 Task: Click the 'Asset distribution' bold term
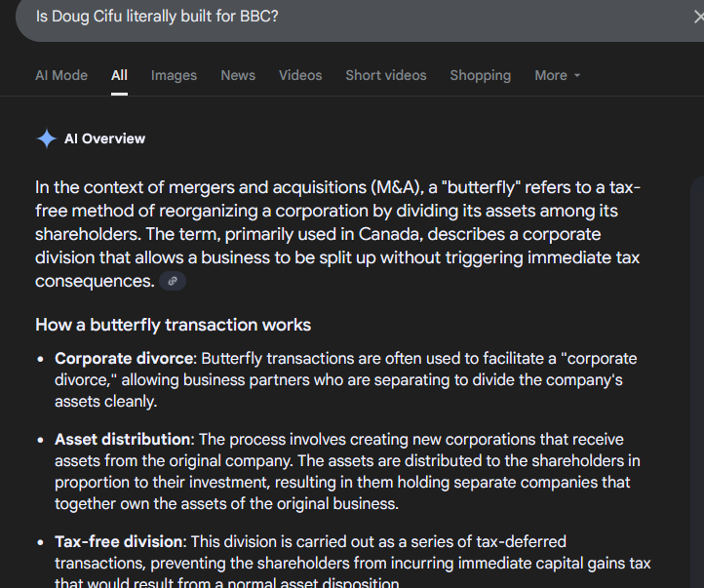click(123, 439)
